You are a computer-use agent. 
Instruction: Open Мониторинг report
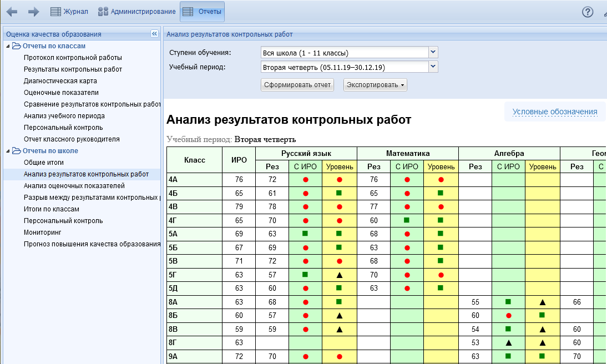point(43,232)
